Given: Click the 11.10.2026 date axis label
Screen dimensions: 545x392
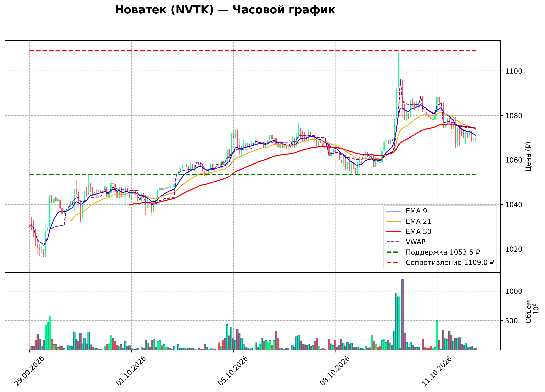Looking at the screenshot, I should 437,371.
